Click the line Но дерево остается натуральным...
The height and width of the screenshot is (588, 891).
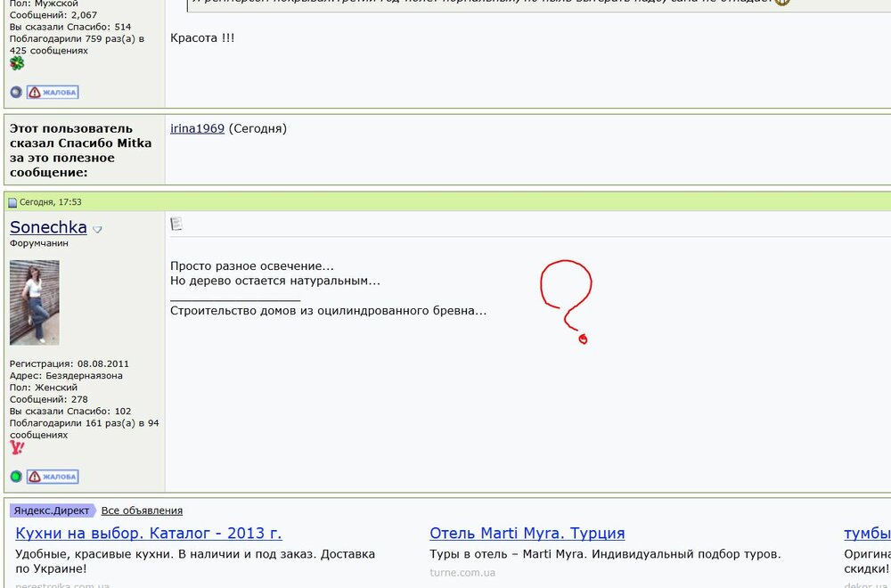tap(275, 281)
